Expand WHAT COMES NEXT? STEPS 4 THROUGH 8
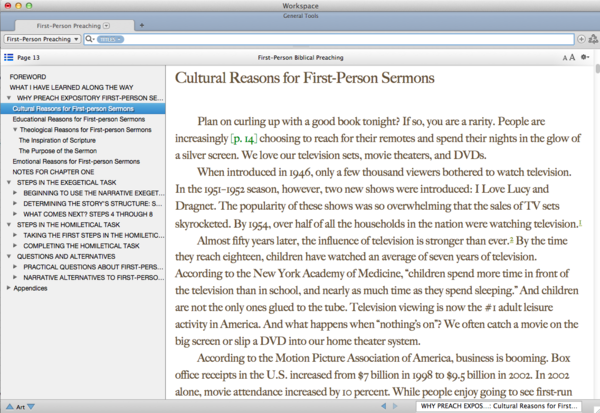Screen dimensions: 600x413 pos(15,214)
